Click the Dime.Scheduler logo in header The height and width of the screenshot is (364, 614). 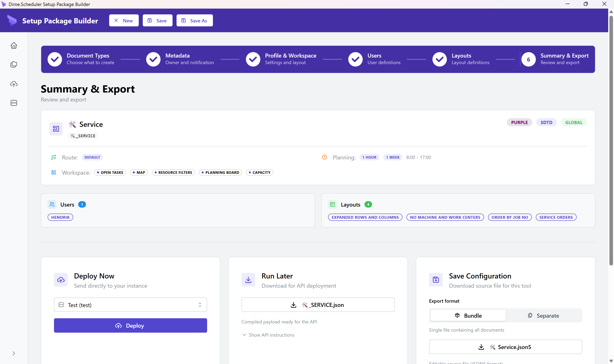coord(12,21)
